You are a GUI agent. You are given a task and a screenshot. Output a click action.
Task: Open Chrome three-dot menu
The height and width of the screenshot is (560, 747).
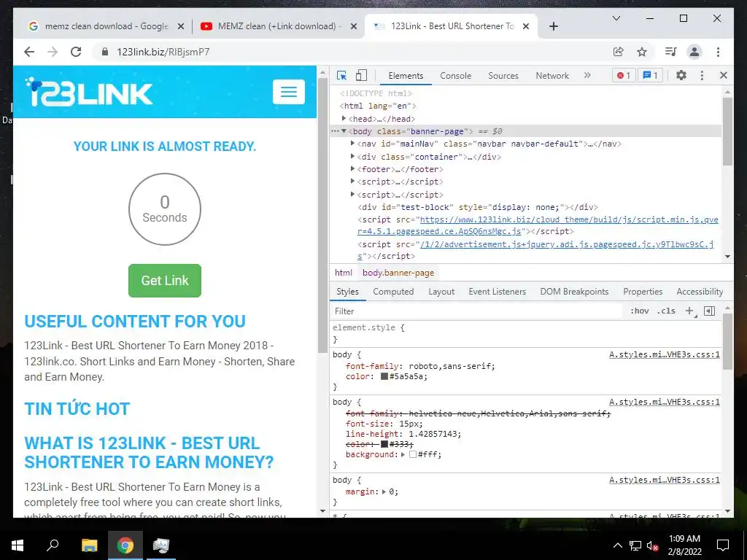718,52
